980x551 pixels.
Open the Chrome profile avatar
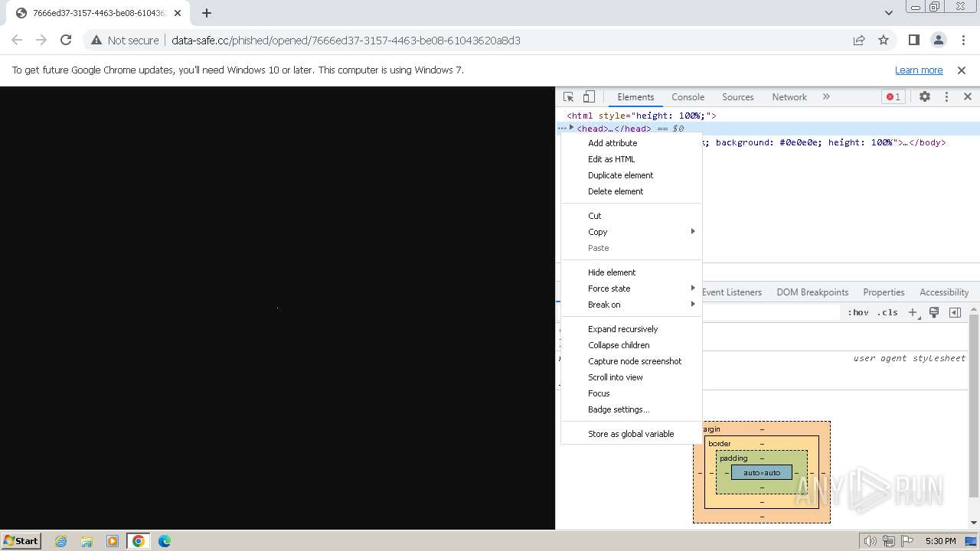pyautogui.click(x=938, y=40)
